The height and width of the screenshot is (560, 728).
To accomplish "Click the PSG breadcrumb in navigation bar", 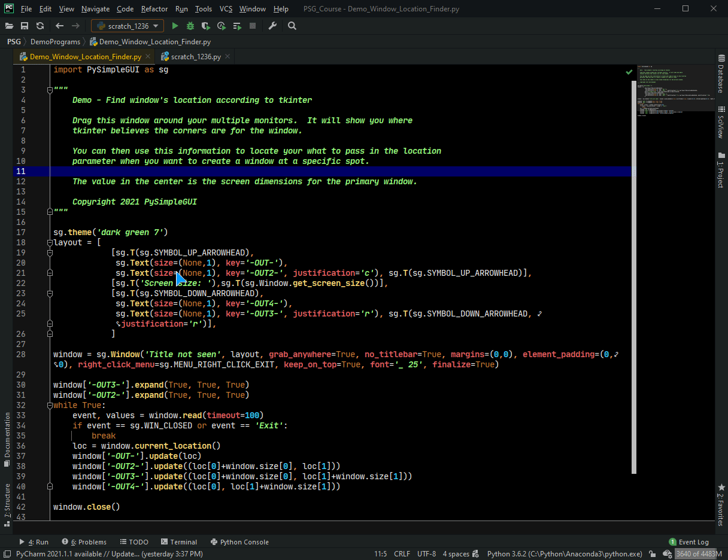I will 14,42.
